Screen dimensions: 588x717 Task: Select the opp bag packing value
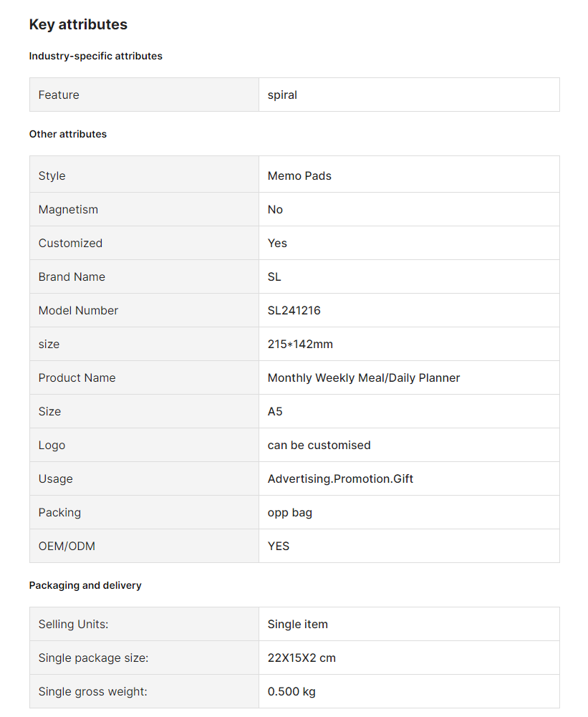(290, 513)
